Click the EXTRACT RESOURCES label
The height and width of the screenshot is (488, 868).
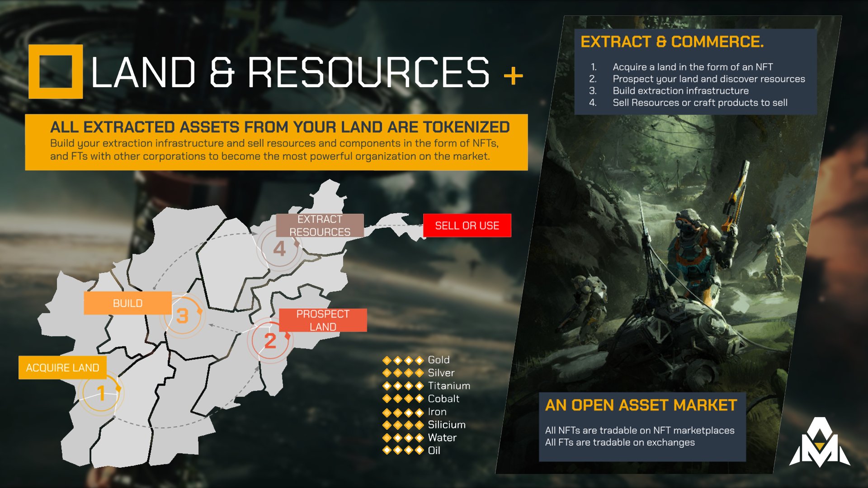[320, 225]
